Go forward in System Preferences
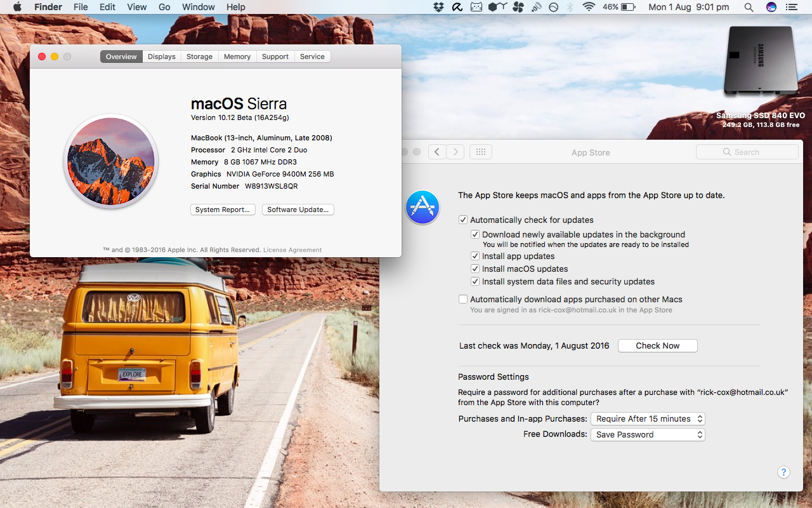This screenshot has height=508, width=812. [455, 152]
